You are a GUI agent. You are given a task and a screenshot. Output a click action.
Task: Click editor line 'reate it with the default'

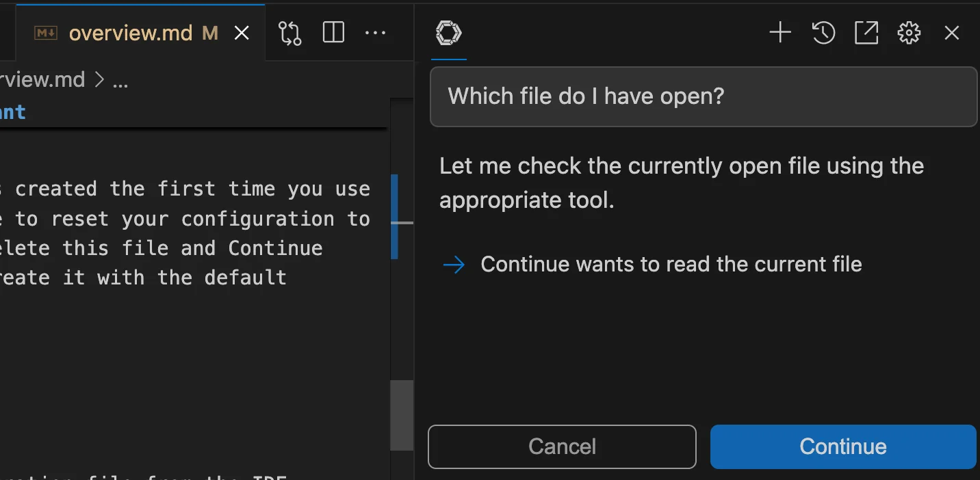click(144, 278)
